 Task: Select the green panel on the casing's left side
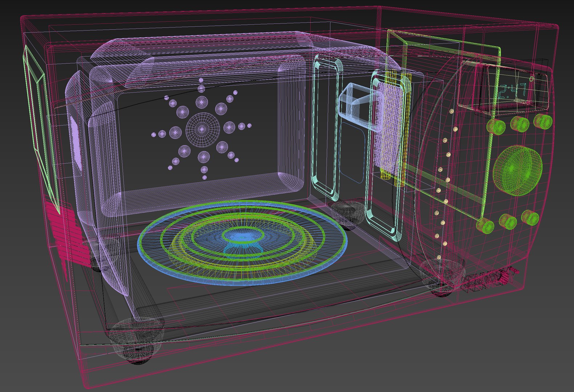(41, 129)
